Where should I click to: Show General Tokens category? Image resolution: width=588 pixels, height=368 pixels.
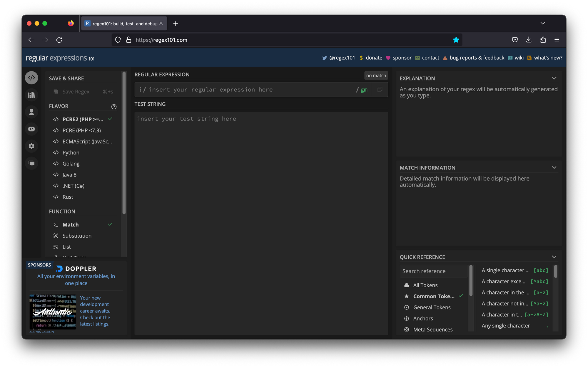click(x=434, y=307)
